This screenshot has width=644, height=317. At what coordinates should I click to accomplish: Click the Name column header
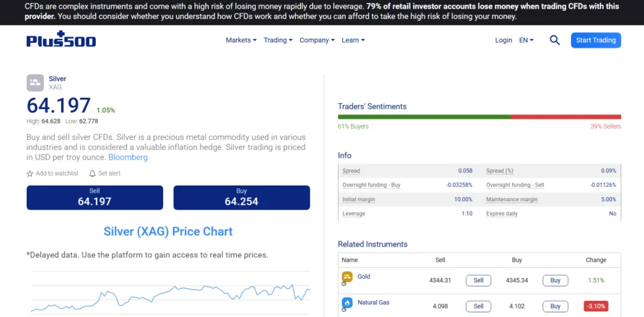point(350,260)
